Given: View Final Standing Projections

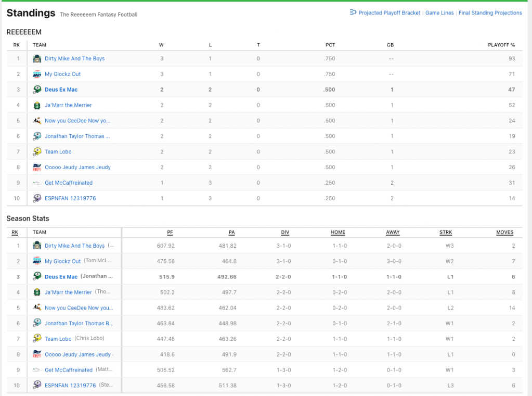Looking at the screenshot, I should tap(490, 13).
